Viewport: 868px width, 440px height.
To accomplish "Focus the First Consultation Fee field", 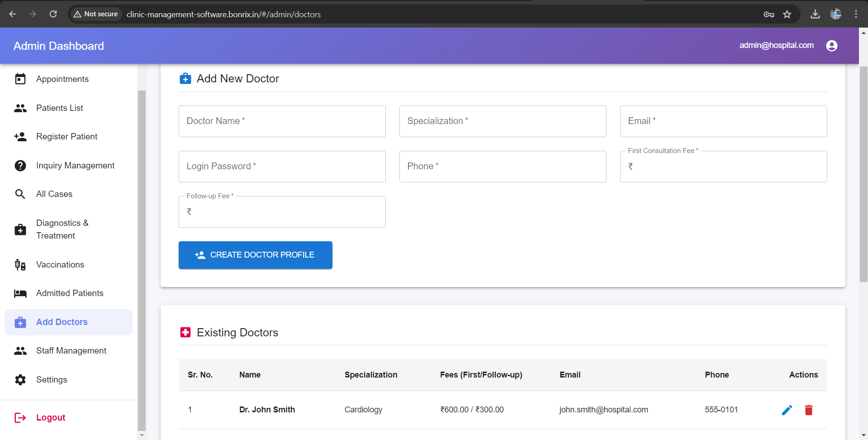I will coord(723,166).
